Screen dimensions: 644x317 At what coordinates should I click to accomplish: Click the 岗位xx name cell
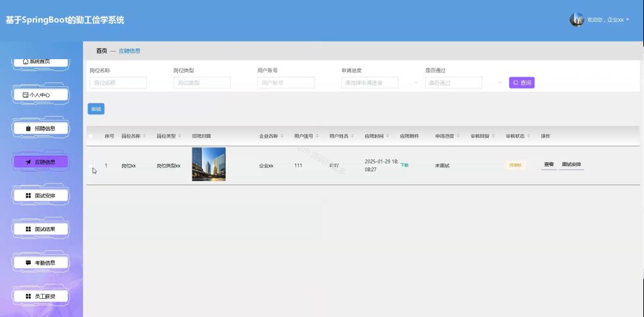(128, 165)
